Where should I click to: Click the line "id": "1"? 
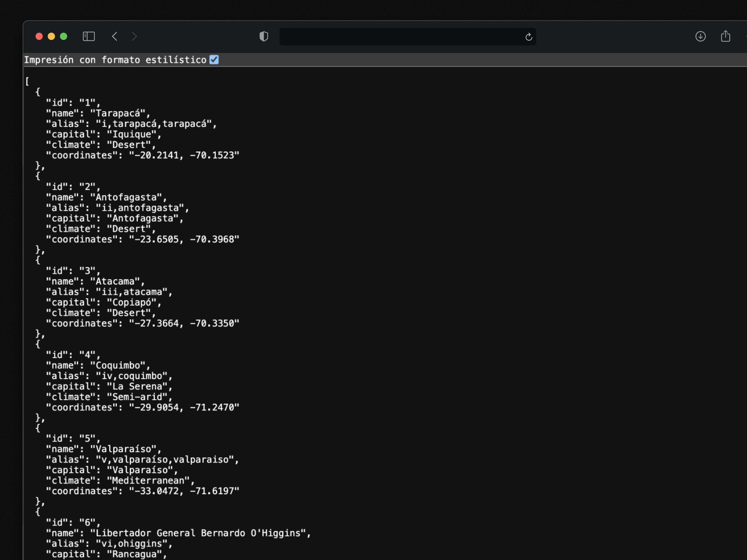click(x=73, y=103)
